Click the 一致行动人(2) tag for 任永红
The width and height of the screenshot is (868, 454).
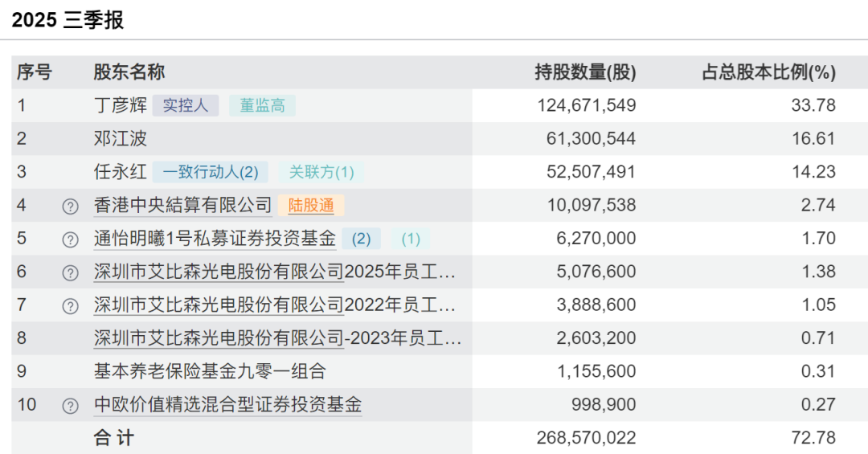click(211, 172)
